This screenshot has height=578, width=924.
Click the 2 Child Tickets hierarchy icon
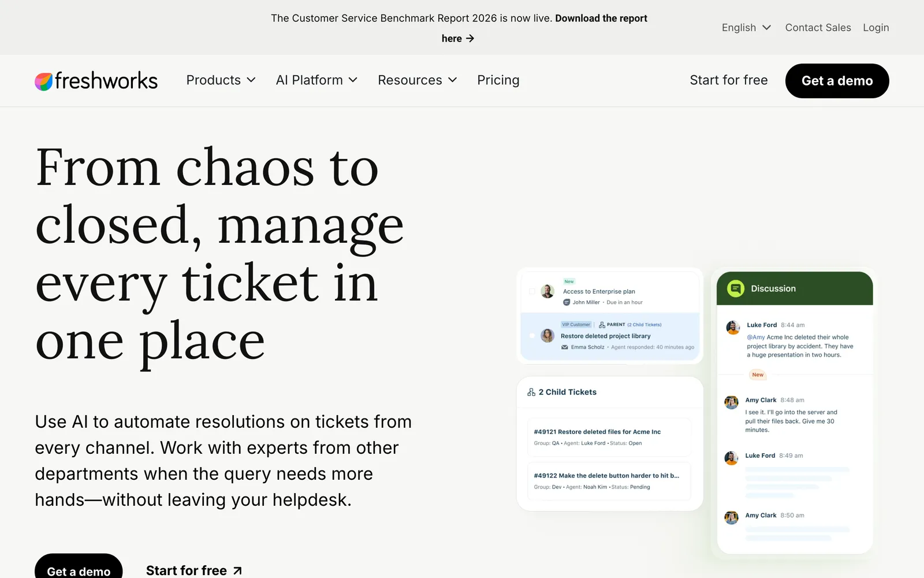(531, 392)
